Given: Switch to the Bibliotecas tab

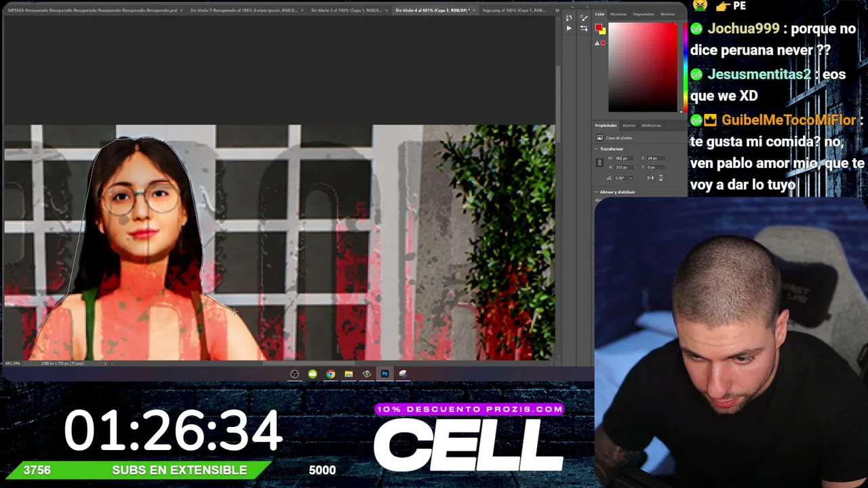Looking at the screenshot, I should point(651,125).
